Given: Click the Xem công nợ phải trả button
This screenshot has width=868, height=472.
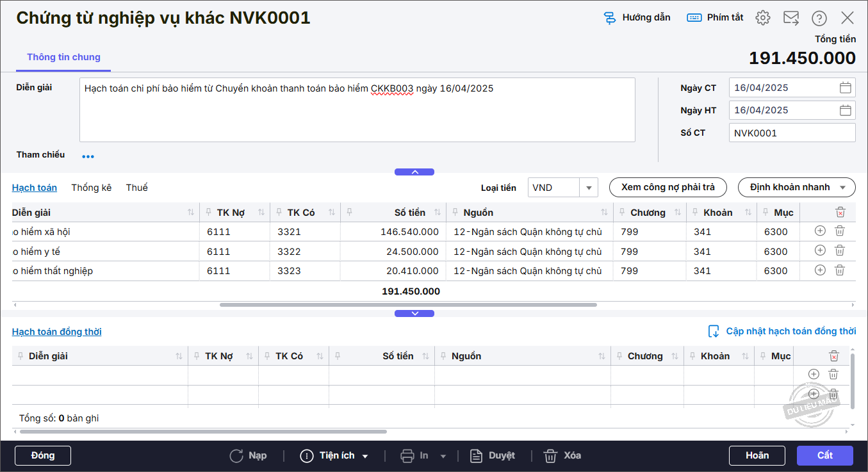Looking at the screenshot, I should [667, 188].
